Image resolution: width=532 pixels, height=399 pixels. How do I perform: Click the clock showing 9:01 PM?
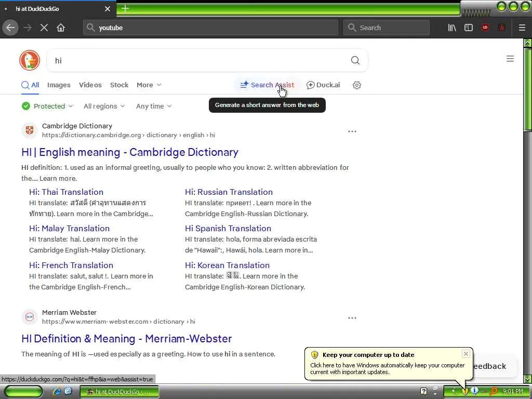pos(512,391)
